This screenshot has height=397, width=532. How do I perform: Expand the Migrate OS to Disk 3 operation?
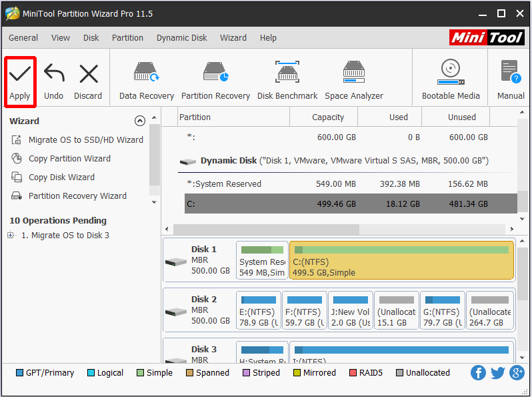(x=11, y=235)
